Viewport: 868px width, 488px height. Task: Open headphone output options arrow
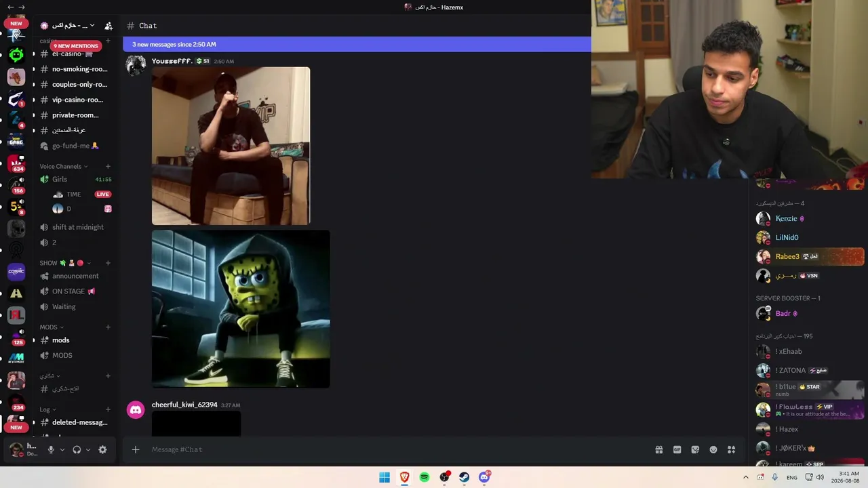(88, 449)
